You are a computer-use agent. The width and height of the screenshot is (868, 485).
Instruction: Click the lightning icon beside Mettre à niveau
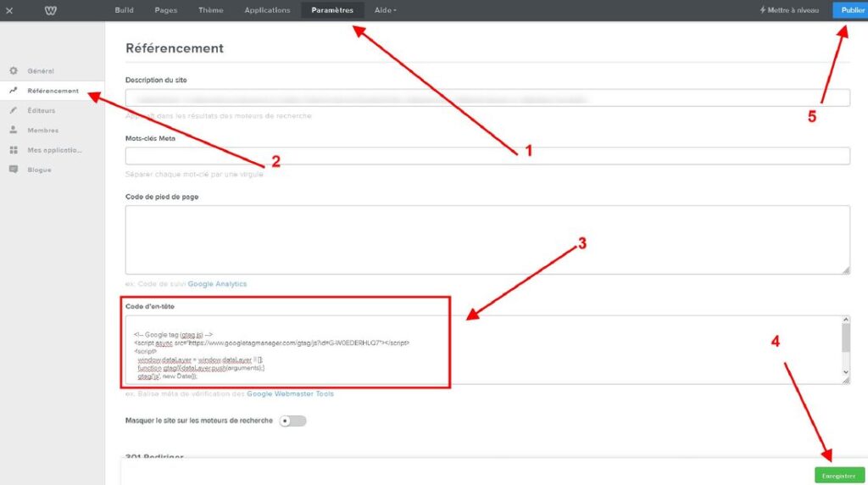(x=762, y=10)
